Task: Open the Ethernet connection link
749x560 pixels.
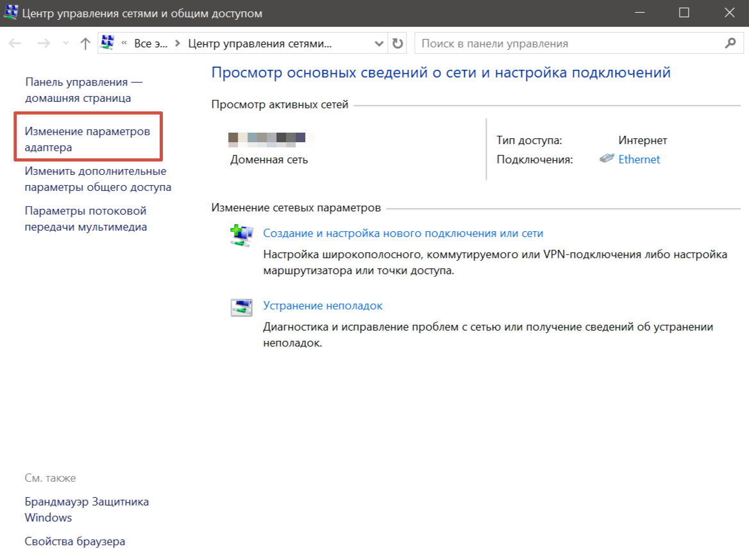Action: click(639, 160)
